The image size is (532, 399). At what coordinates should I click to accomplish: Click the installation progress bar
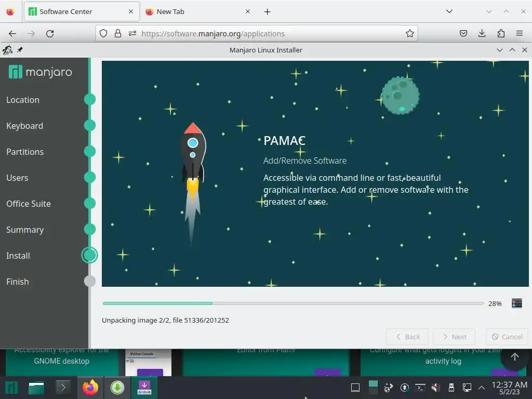coord(293,303)
